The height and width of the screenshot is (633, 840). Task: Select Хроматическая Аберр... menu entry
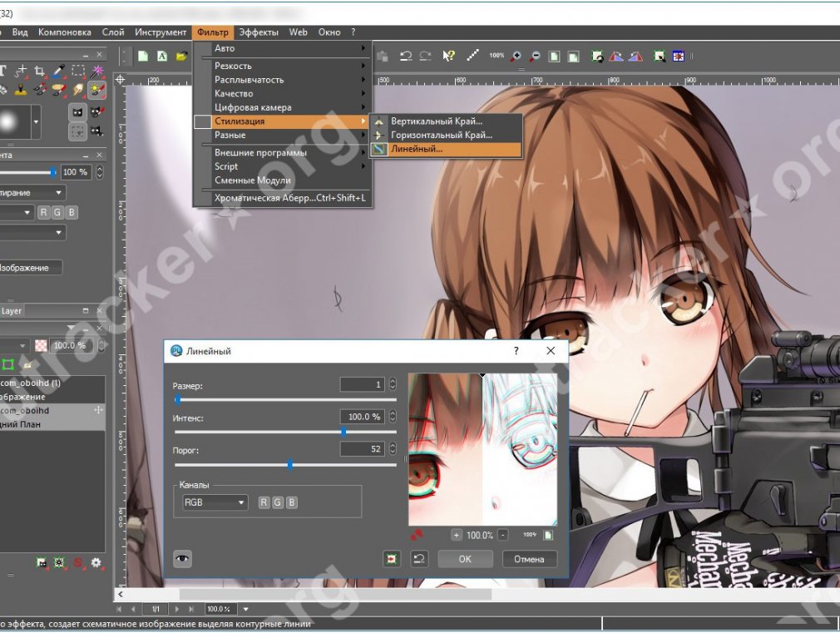click(x=283, y=198)
